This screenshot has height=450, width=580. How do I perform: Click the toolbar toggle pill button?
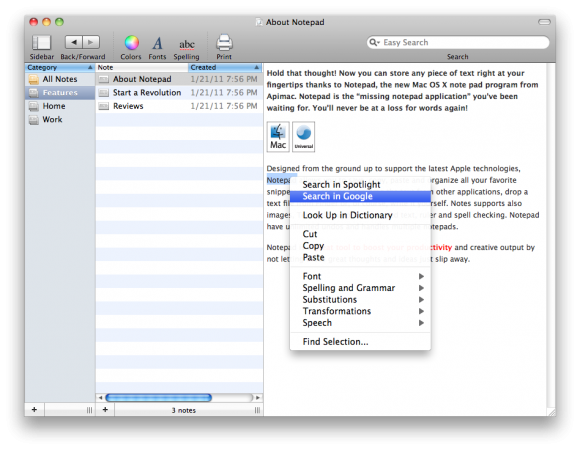tap(544, 22)
